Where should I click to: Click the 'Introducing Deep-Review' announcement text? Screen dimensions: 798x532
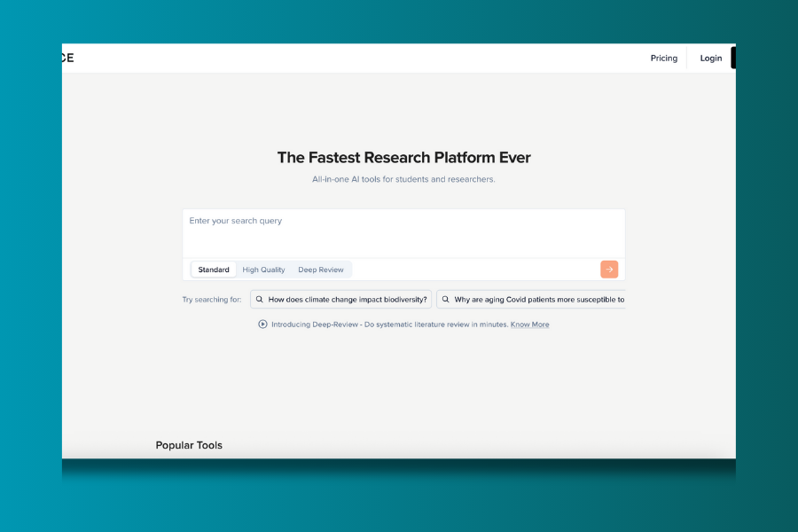coord(390,325)
